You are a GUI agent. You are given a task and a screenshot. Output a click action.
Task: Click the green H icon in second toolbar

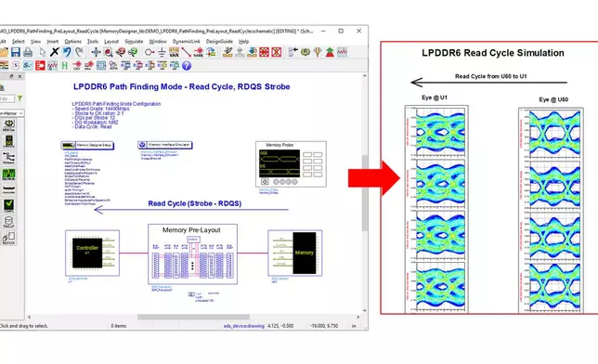click(x=64, y=66)
